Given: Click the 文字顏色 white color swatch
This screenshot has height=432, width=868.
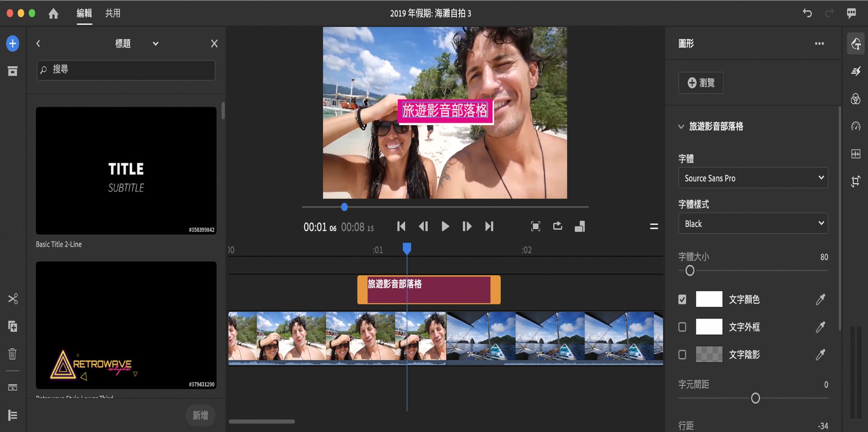Looking at the screenshot, I should [x=709, y=299].
